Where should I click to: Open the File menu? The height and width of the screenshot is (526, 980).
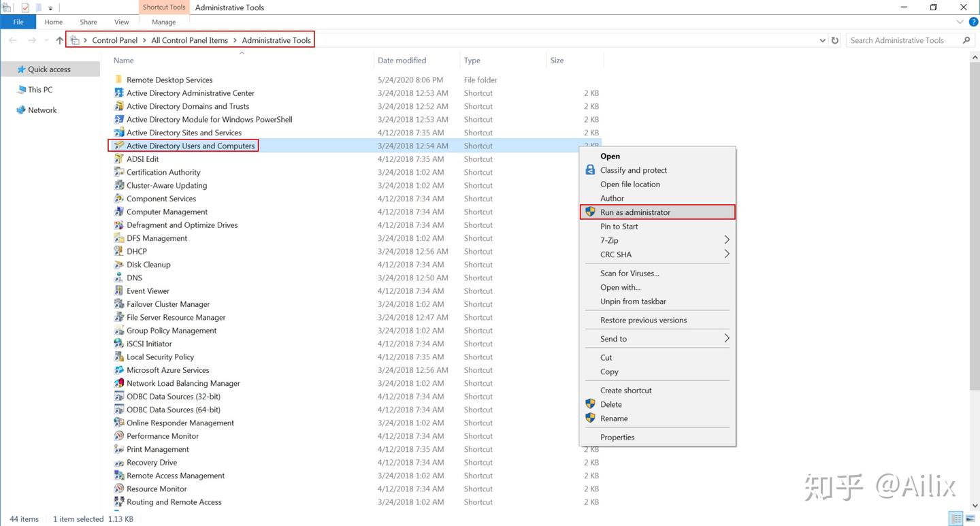(18, 21)
